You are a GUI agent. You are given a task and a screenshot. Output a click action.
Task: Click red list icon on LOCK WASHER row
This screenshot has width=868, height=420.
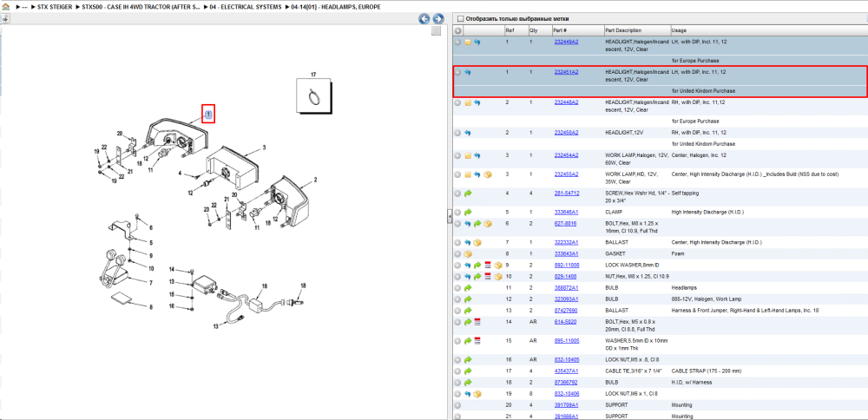click(488, 266)
